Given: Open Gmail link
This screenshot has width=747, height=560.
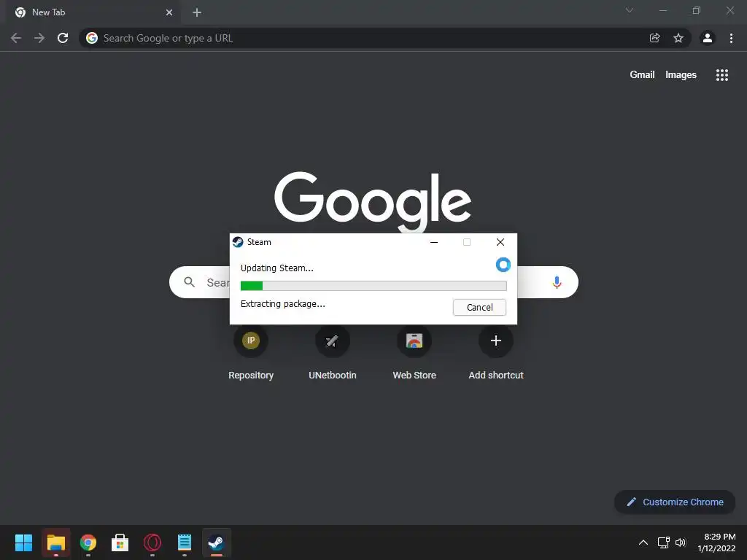Looking at the screenshot, I should 642,75.
